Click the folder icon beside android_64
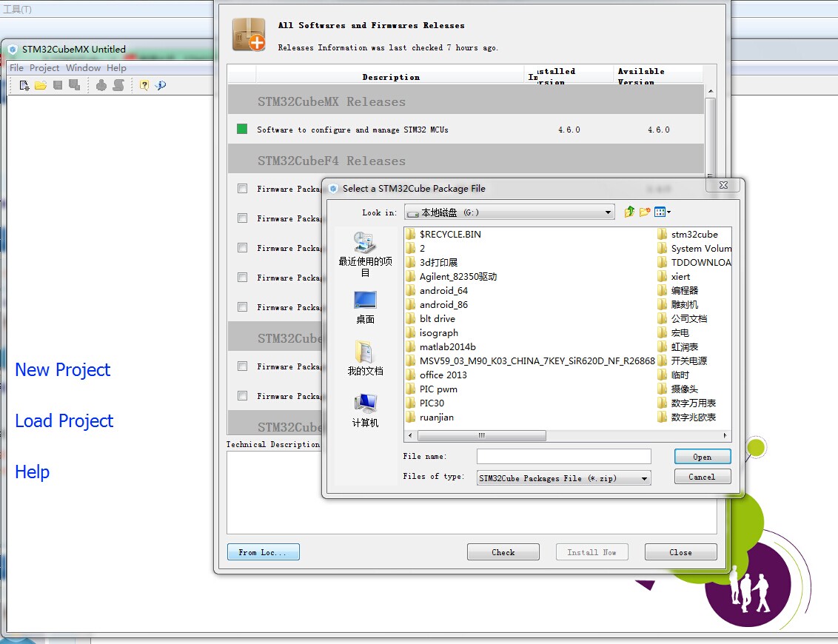This screenshot has width=838, height=644. click(410, 290)
